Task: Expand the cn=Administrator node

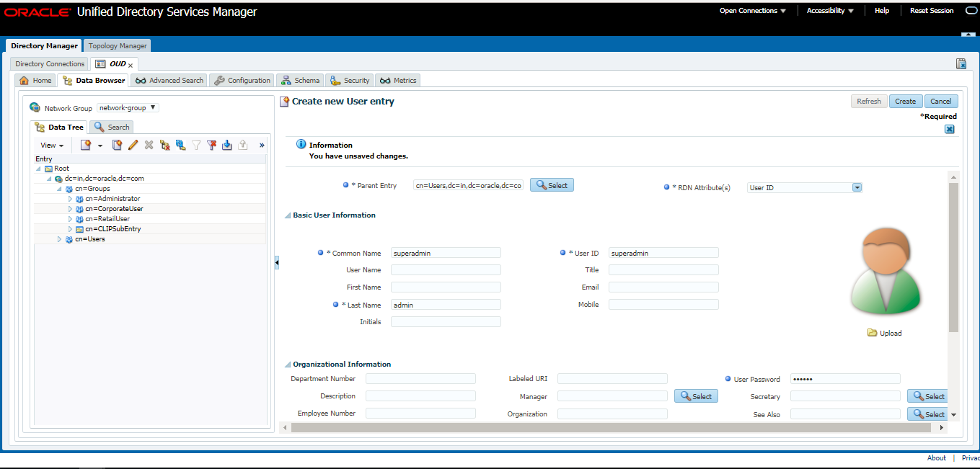Action: coord(70,199)
